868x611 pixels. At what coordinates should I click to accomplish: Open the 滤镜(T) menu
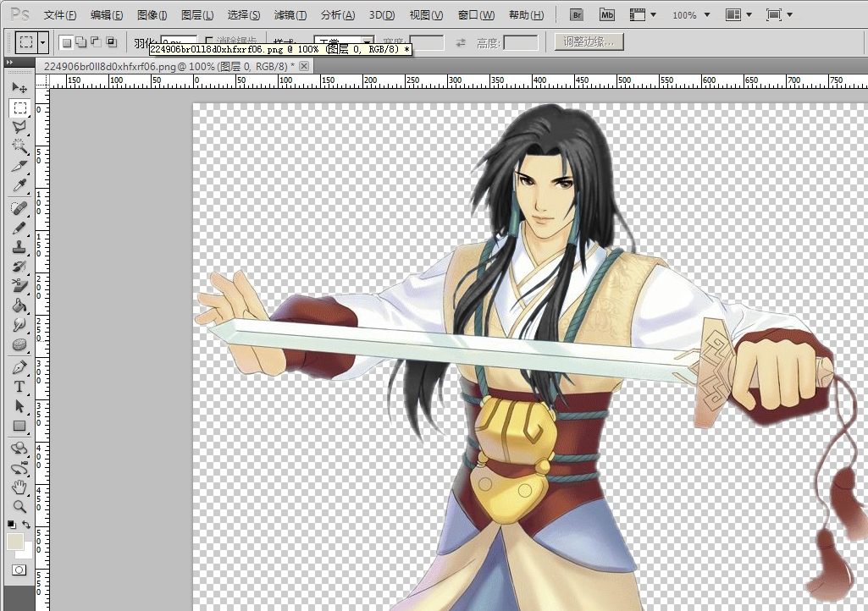(x=290, y=15)
